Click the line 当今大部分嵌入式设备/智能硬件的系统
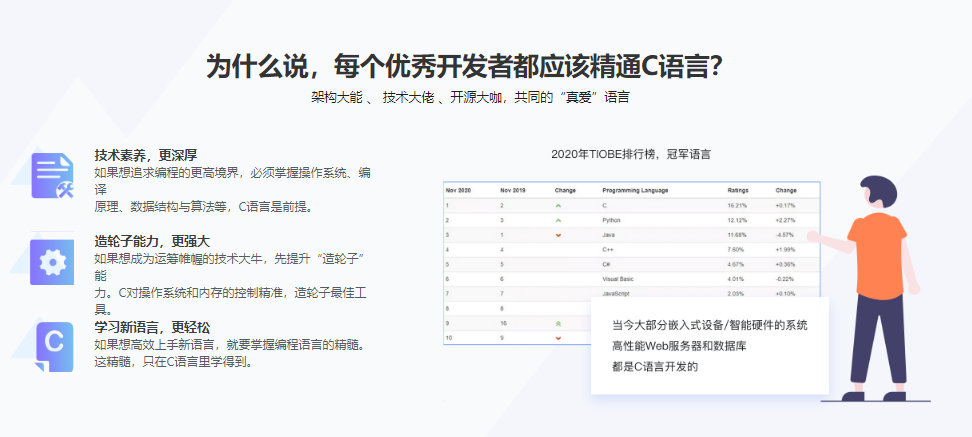Image resolution: width=972 pixels, height=437 pixels. click(710, 325)
